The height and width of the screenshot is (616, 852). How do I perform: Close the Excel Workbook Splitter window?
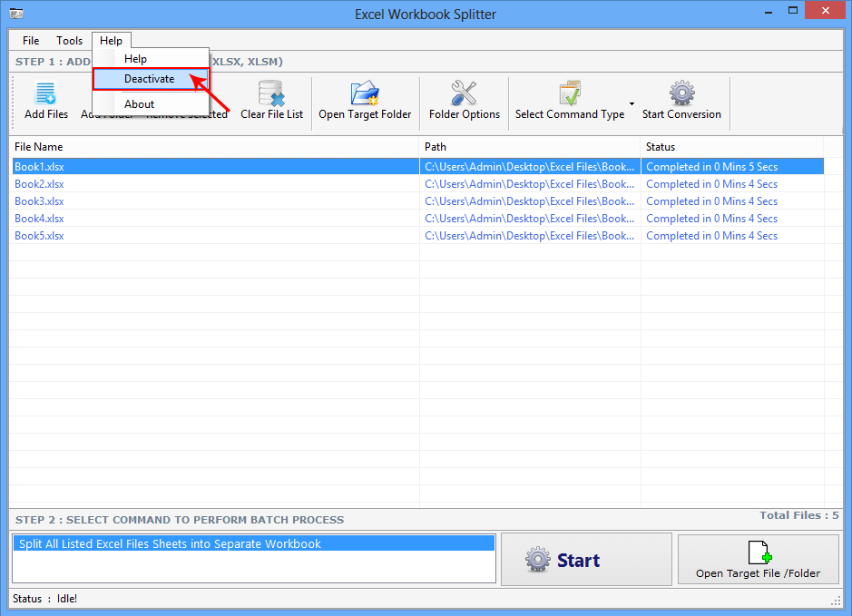pos(826,11)
